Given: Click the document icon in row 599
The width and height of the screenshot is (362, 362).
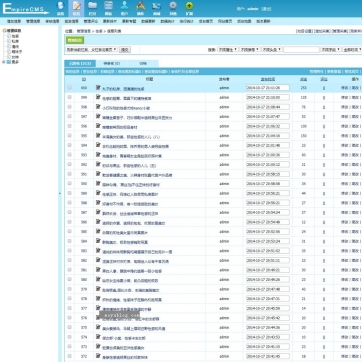Looking at the screenshot, I should (98, 97).
